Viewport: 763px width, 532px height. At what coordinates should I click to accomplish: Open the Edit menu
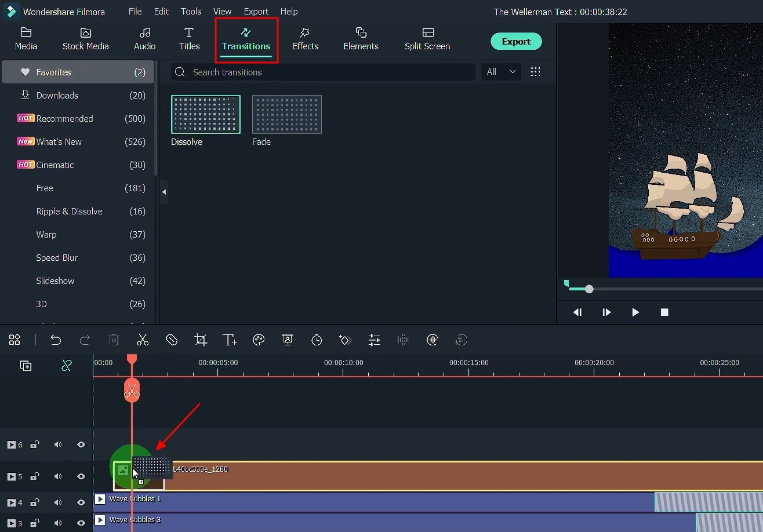[161, 12]
